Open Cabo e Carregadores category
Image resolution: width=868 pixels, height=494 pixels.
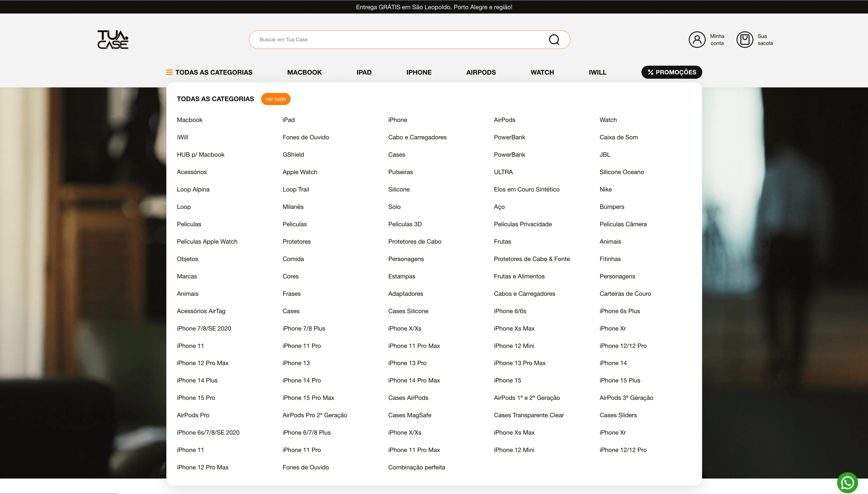point(417,137)
